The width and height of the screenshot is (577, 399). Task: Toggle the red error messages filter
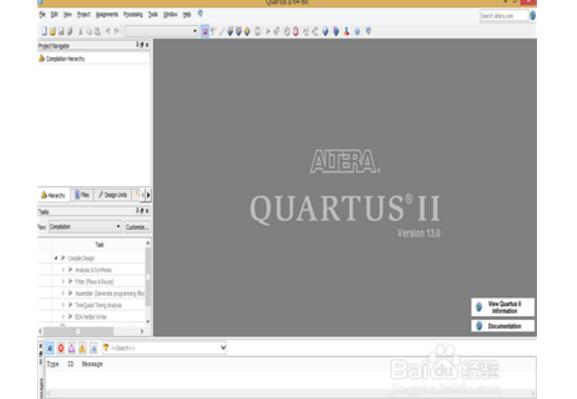tap(61, 348)
